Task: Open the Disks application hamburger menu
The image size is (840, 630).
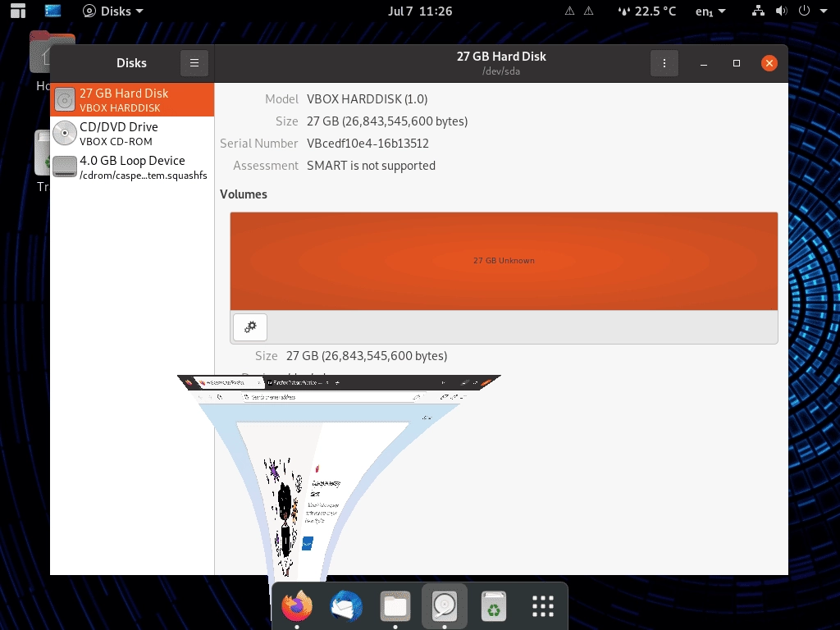Action: pyautogui.click(x=194, y=63)
